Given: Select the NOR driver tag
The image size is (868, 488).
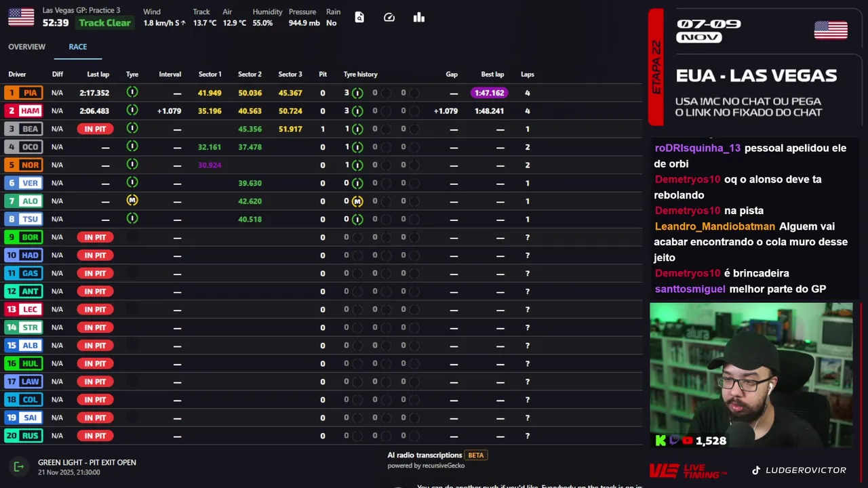Looking at the screenshot, I should (x=23, y=165).
